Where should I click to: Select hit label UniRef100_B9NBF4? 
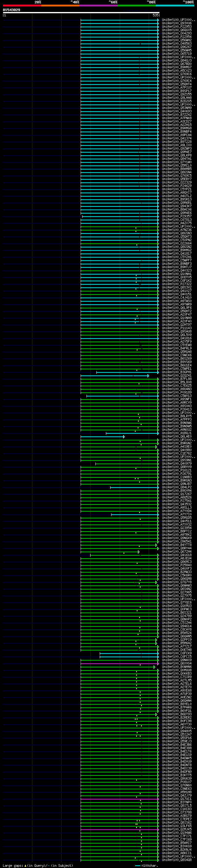(x=177, y=132)
